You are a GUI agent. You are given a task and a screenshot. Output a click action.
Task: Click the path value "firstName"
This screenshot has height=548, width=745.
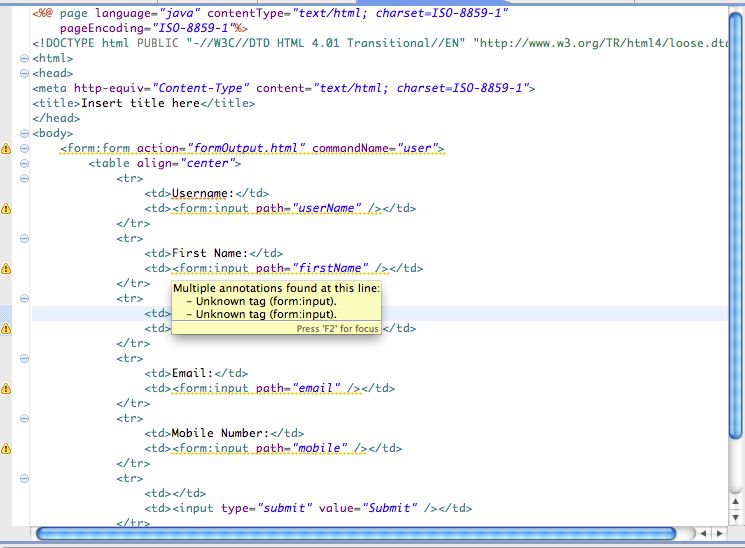330,268
